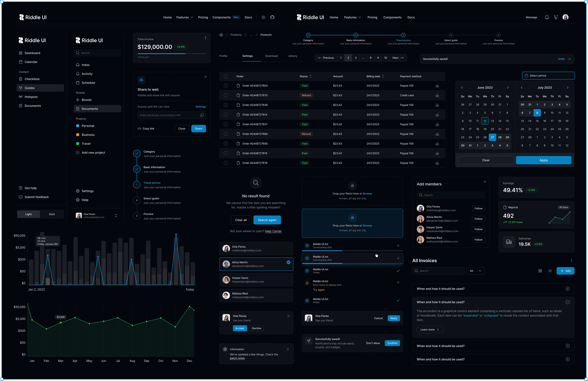
Task: Toggle the sun light-mode icon in header
Action: [263, 17]
